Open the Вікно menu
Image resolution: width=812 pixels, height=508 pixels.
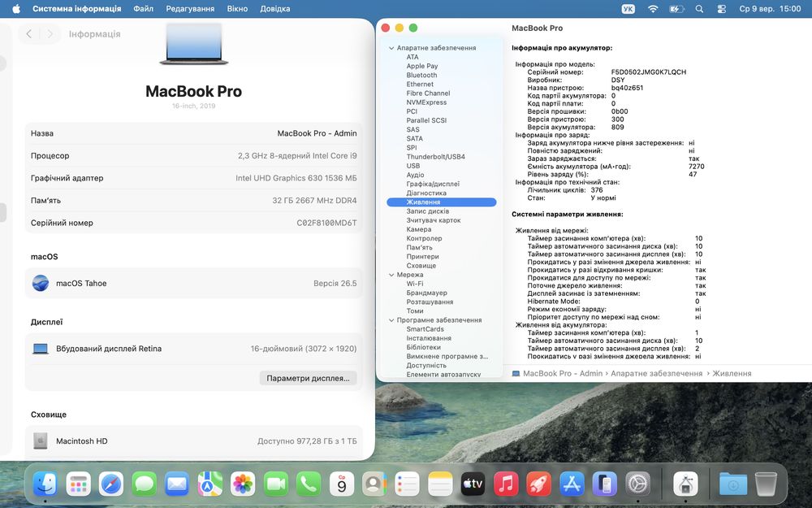[x=237, y=9]
